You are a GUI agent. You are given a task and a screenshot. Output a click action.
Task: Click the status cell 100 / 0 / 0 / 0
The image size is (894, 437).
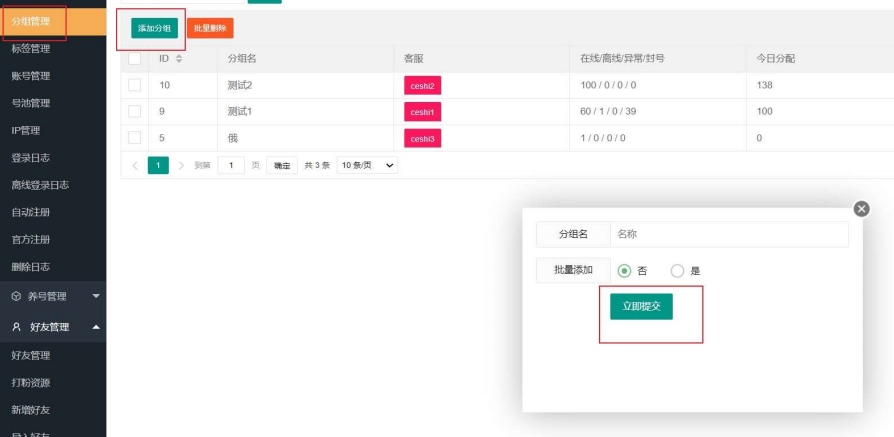(608, 85)
